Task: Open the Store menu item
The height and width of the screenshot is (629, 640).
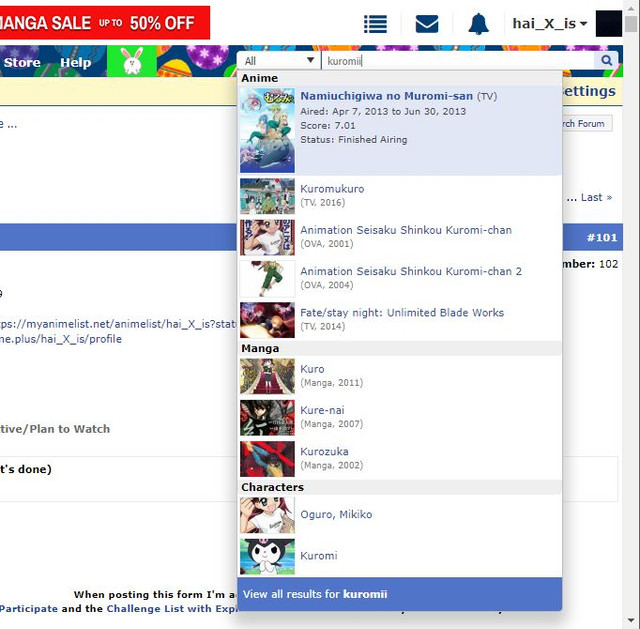Action: (22, 62)
